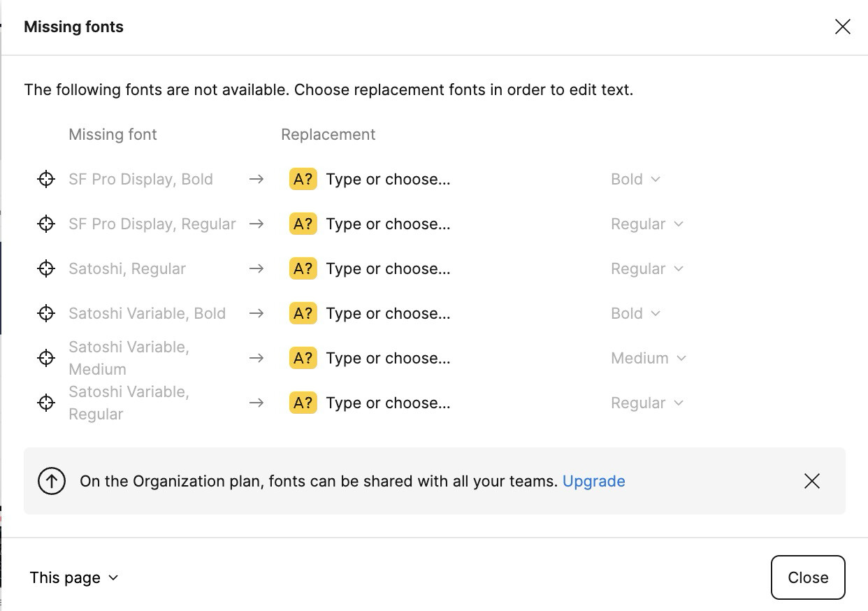Open Regular style dropdown for Satoshi, Regular

coord(646,268)
